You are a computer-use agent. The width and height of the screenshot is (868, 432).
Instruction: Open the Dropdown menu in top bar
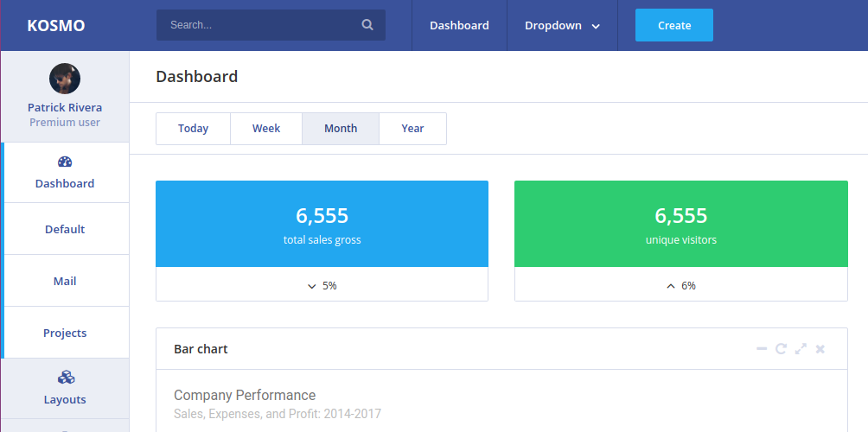[x=562, y=25]
